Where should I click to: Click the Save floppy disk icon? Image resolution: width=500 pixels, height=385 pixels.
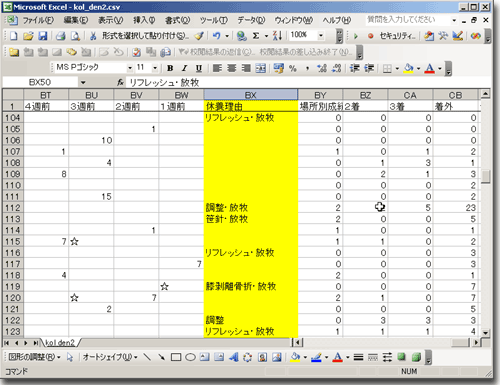tap(43, 36)
